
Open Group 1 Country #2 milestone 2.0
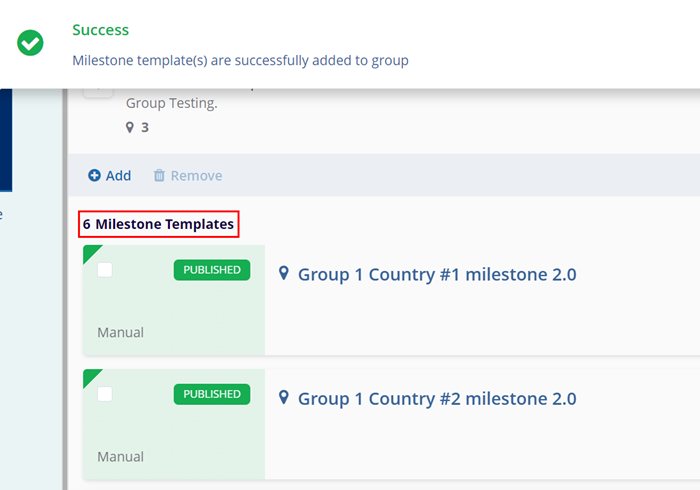tap(437, 399)
